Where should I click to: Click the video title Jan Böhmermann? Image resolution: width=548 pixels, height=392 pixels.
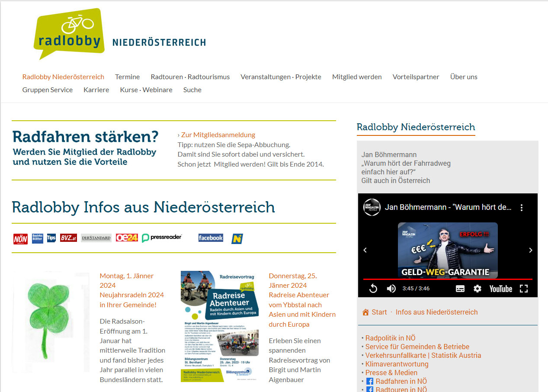click(449, 207)
